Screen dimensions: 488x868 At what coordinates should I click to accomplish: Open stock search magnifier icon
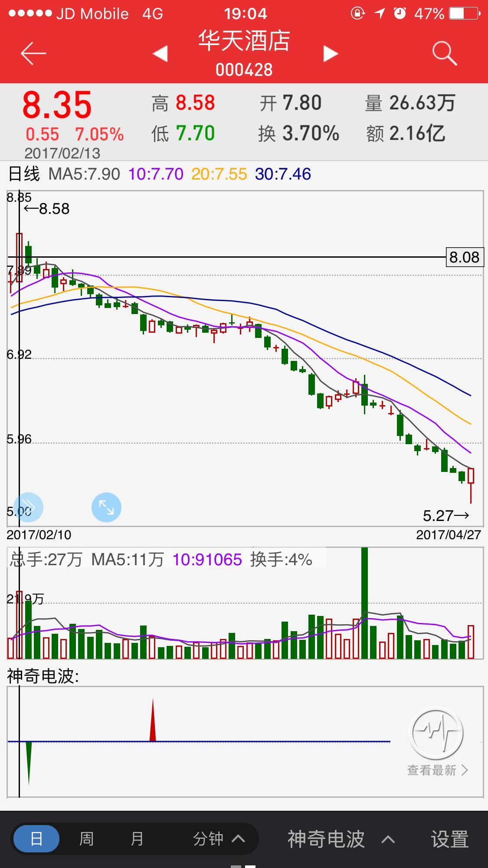click(x=444, y=54)
